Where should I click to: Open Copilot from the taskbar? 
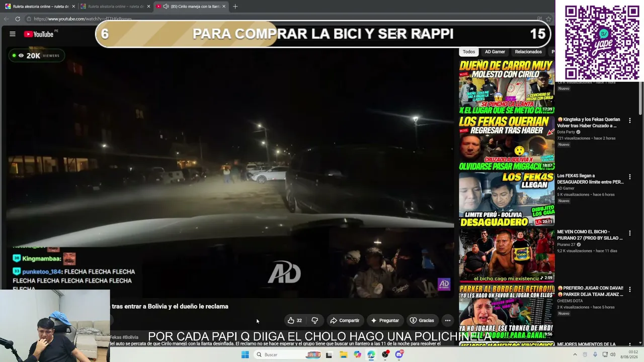tap(357, 354)
